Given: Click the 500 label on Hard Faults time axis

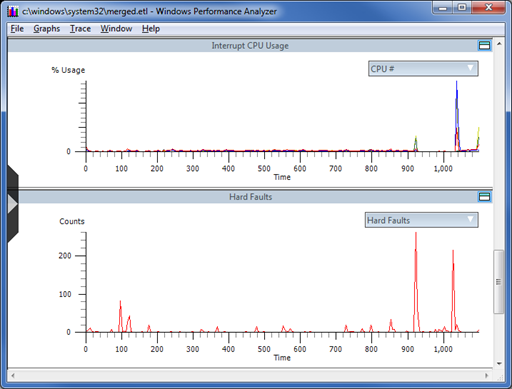Looking at the screenshot, I should [x=264, y=349].
